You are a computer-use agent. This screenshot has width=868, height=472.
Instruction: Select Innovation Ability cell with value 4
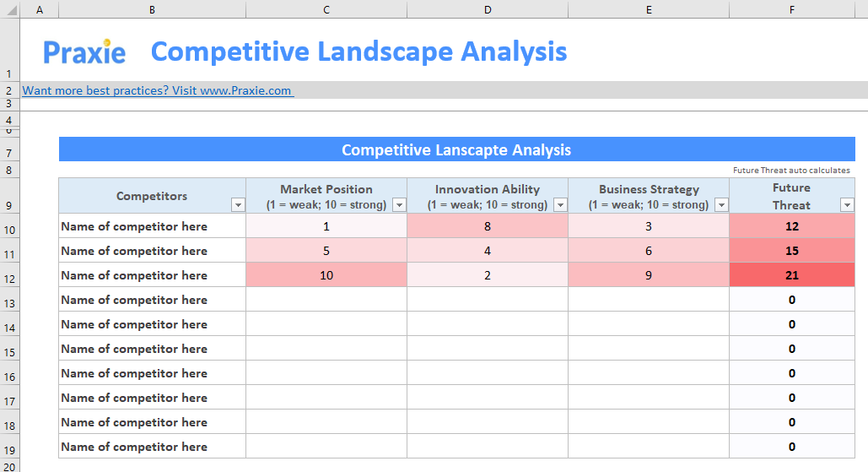click(x=488, y=251)
